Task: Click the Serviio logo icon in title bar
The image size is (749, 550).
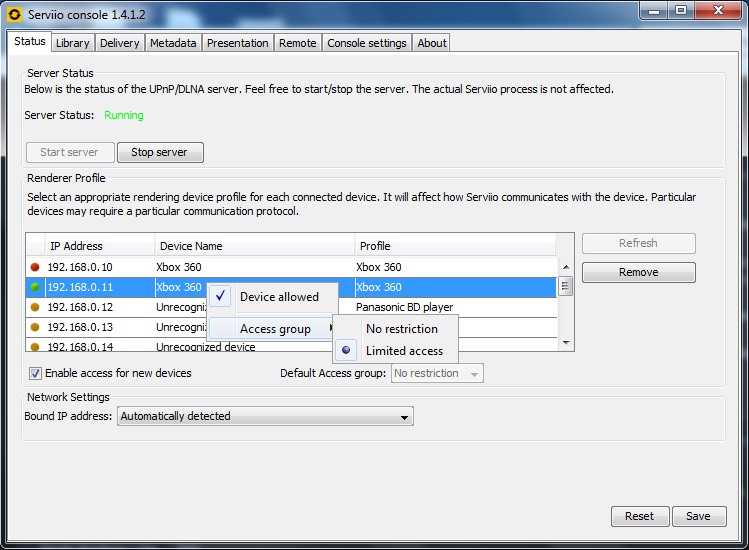Action: tap(15, 15)
